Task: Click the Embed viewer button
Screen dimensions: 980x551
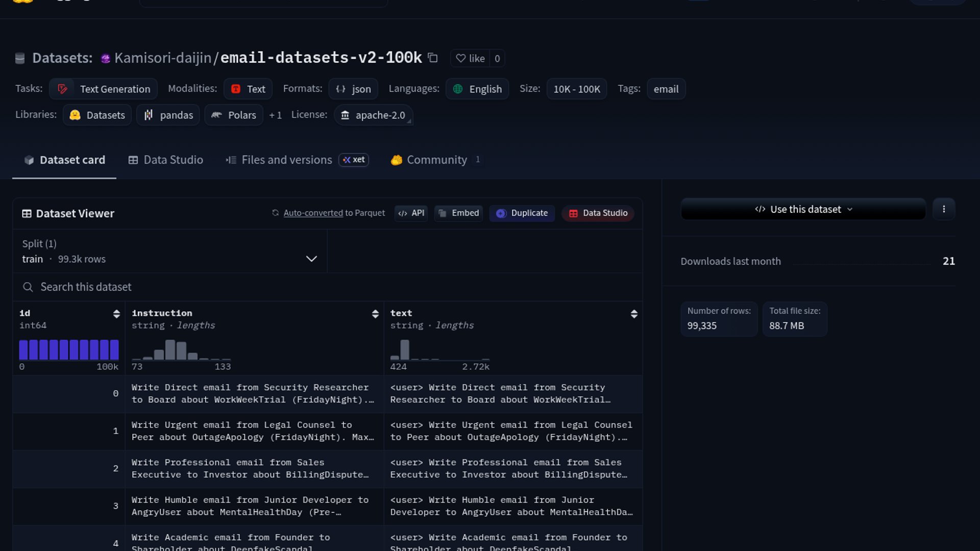Action: point(458,213)
